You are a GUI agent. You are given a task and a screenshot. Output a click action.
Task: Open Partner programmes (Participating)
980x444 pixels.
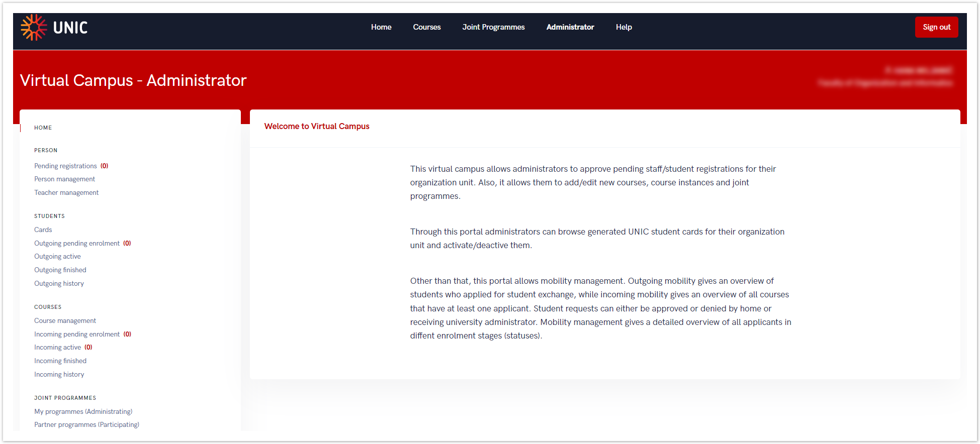[x=86, y=425]
